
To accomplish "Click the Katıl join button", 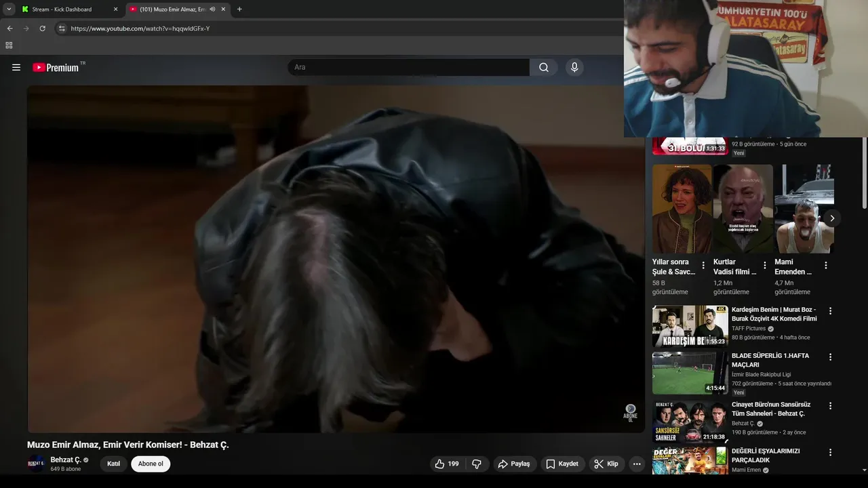I will point(114,464).
